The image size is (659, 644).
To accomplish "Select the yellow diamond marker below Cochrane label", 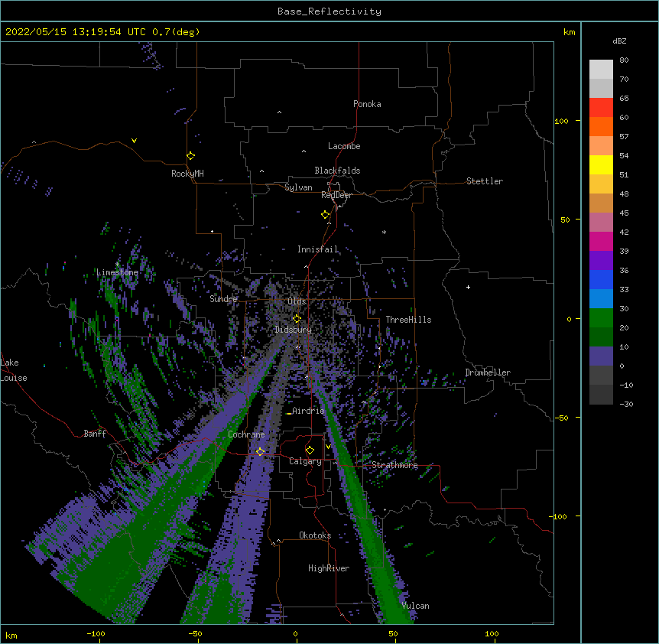I will pyautogui.click(x=260, y=451).
